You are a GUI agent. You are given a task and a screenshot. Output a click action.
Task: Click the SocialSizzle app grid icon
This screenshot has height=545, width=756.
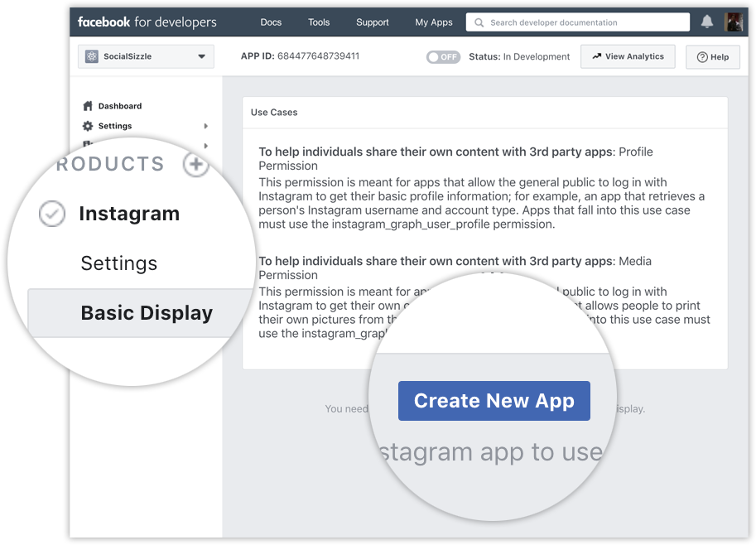pos(90,56)
